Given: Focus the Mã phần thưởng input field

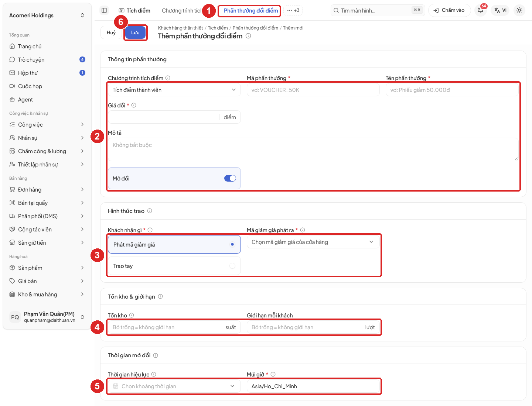Looking at the screenshot, I should coord(313,90).
